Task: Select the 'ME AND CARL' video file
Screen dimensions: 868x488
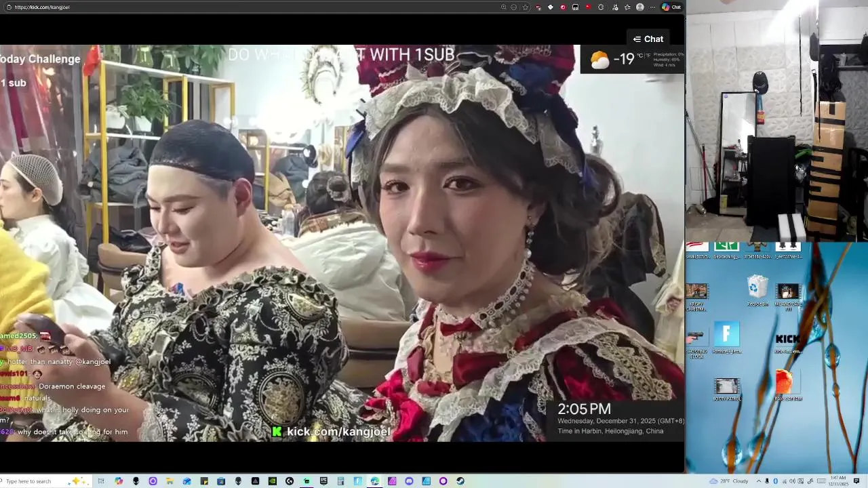Action: (x=788, y=296)
